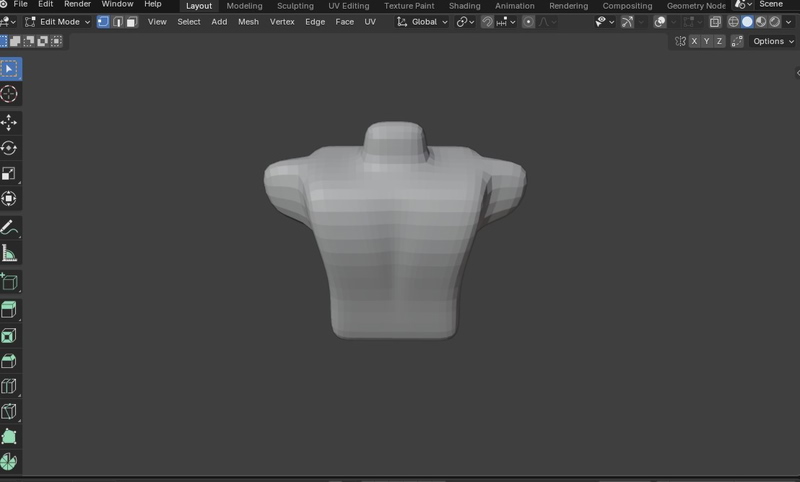The width and height of the screenshot is (800, 482).
Task: Select the Annotate pencil tool
Action: (x=9, y=228)
